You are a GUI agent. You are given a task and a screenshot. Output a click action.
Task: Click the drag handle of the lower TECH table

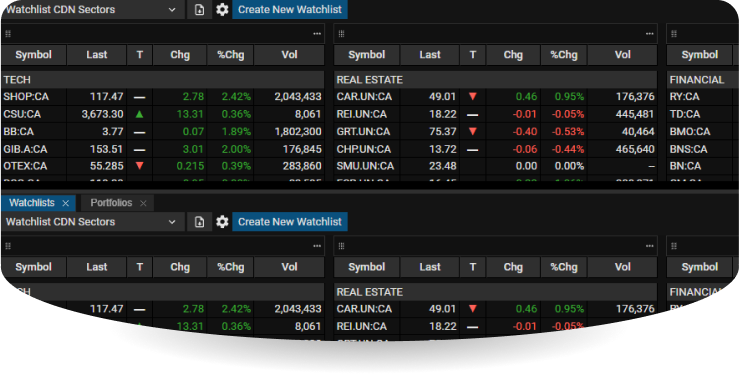coord(8,246)
